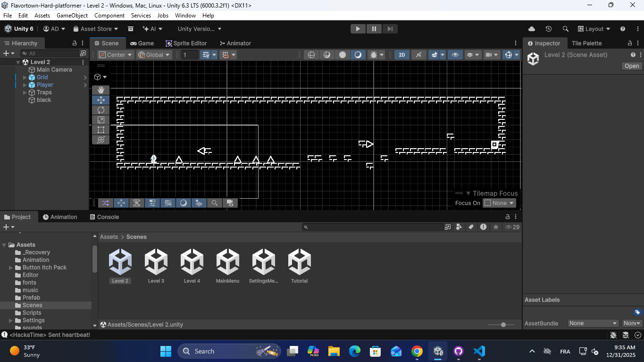This screenshot has height=362, width=644.
Task: Lock the Inspector panel
Action: click(x=623, y=43)
